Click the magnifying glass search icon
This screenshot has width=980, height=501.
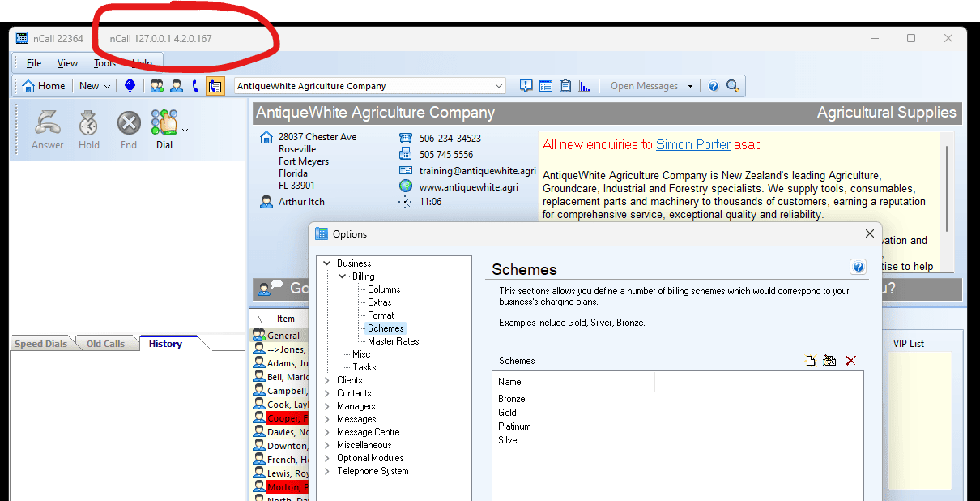(733, 86)
